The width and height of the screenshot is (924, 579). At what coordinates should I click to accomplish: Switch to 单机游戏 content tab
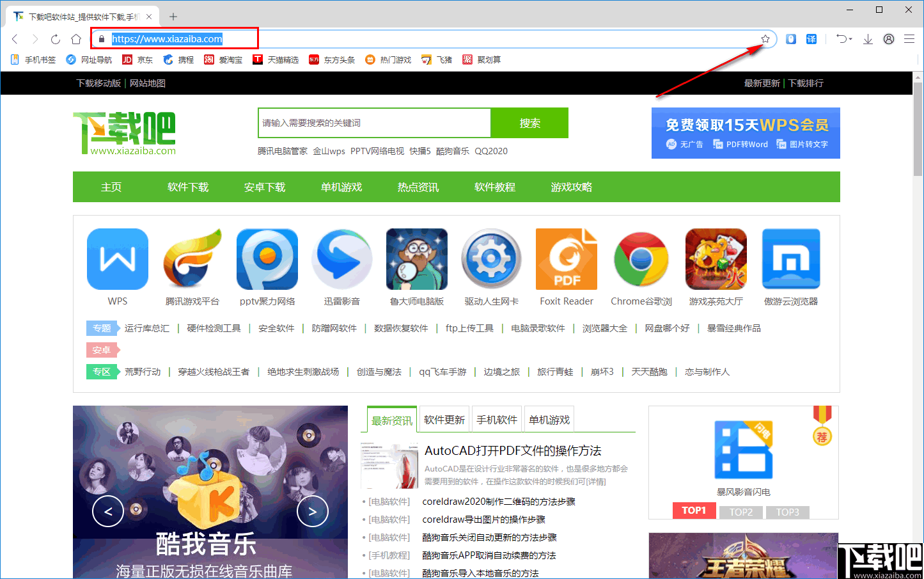click(549, 420)
